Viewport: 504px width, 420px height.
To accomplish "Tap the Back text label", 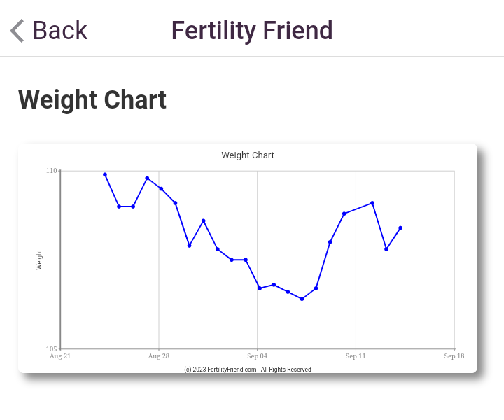I will tap(59, 31).
